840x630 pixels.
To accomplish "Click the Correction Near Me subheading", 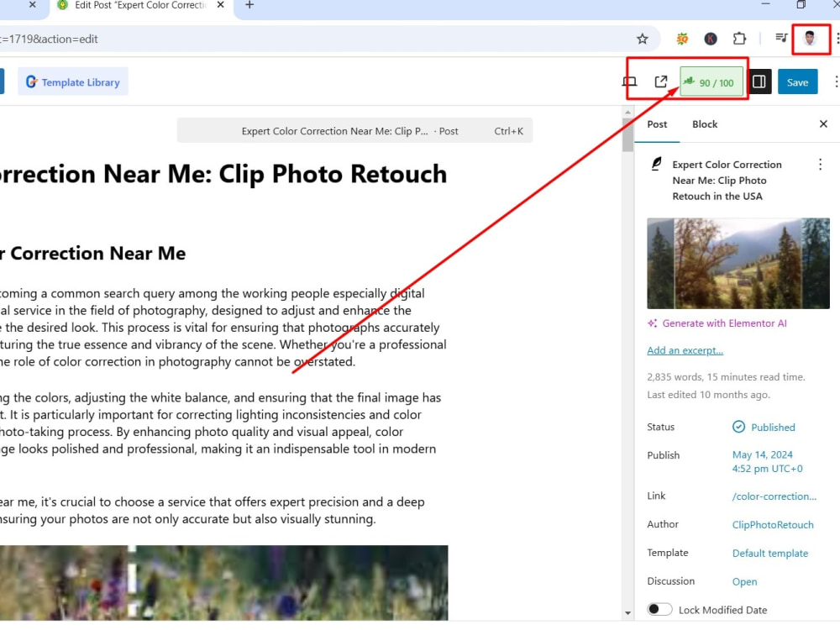I will [92, 254].
